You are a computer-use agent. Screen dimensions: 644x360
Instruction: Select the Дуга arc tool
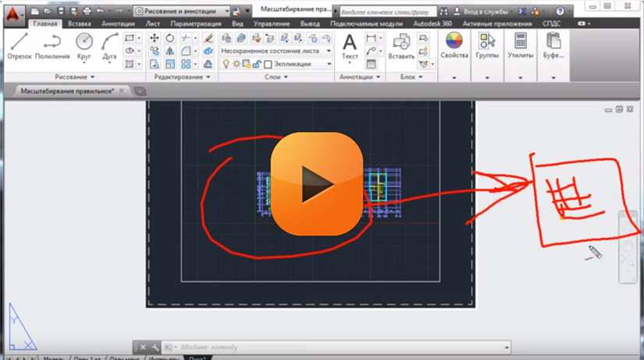click(x=109, y=46)
